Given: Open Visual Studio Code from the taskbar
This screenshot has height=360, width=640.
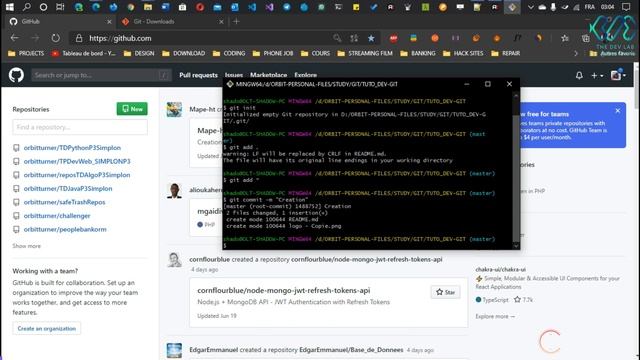Looking at the screenshot, I should click(x=252, y=7).
